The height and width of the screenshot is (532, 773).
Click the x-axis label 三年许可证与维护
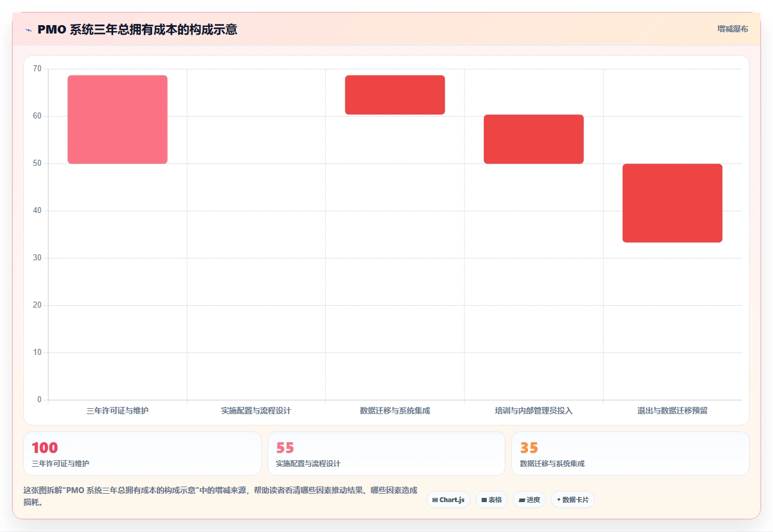pos(117,411)
